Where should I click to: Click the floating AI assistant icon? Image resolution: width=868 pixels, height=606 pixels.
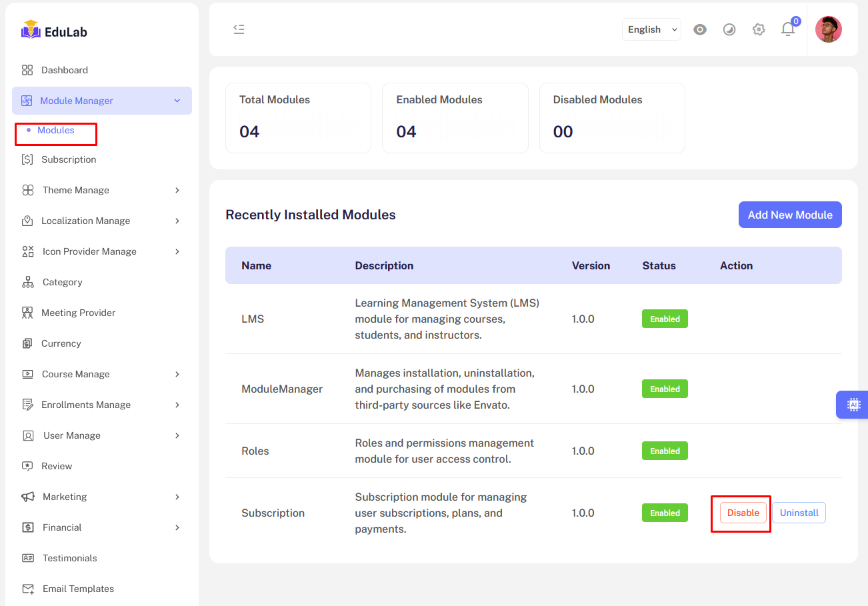pos(853,405)
